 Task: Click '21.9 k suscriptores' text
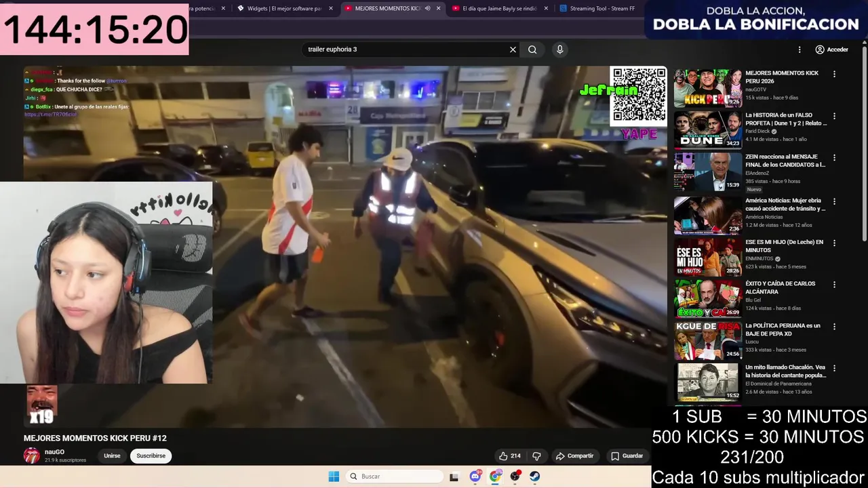pyautogui.click(x=65, y=460)
